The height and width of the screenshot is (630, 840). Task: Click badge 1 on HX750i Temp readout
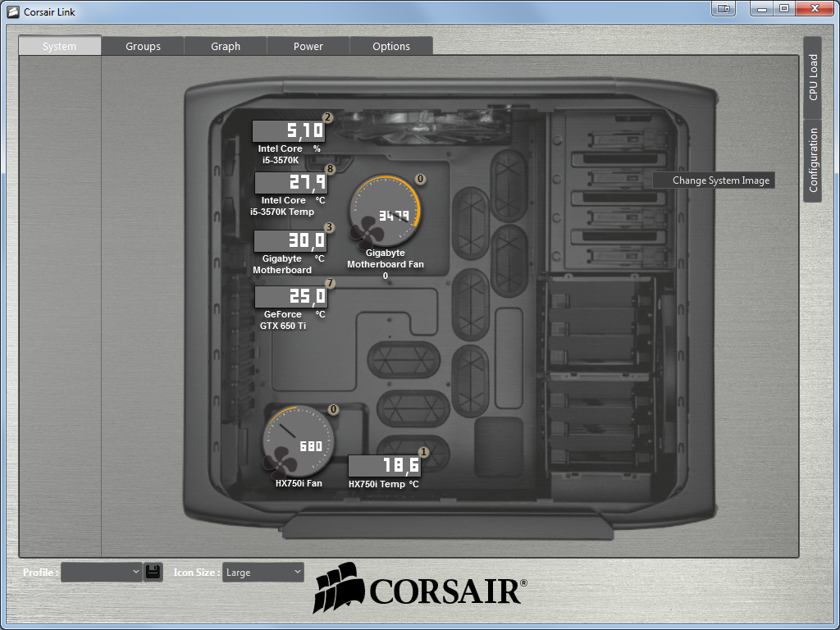point(424,452)
